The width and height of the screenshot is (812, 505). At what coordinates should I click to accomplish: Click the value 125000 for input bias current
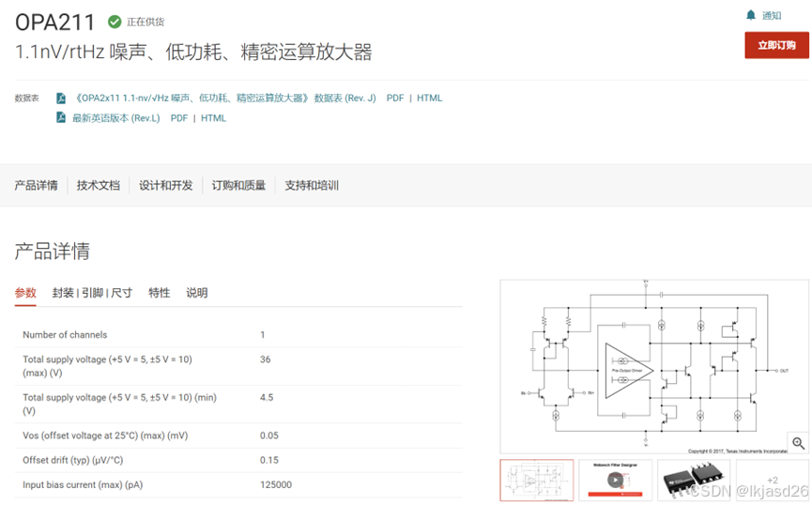275,484
